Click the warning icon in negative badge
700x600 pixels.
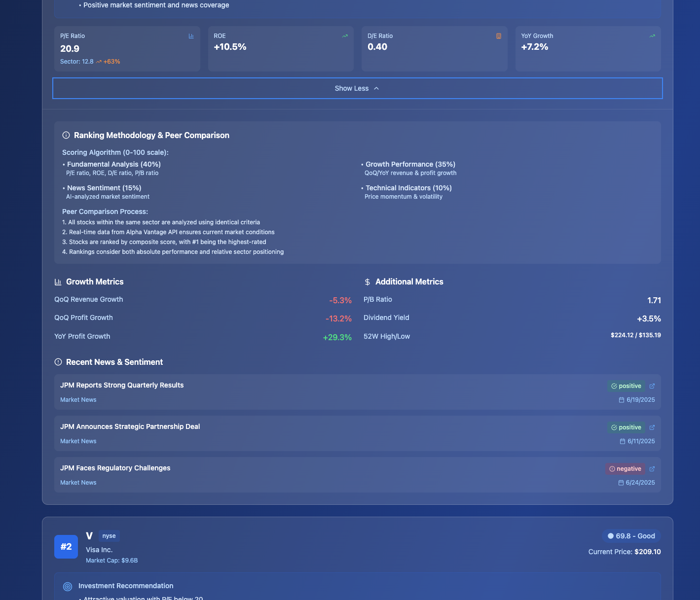point(612,469)
